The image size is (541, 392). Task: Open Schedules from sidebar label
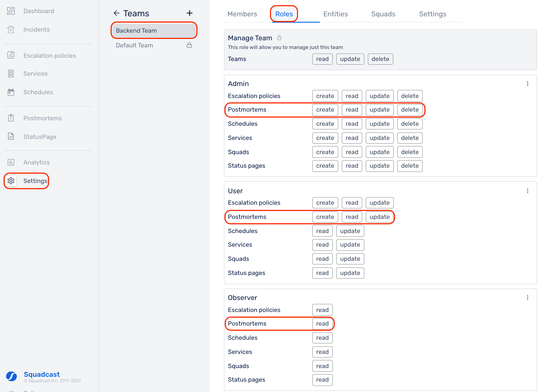pyautogui.click(x=38, y=92)
